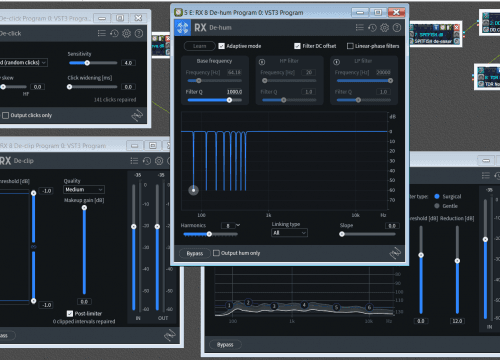500x360 pixels.
Task: Click Bypass button in bottom-right plugin window
Action: pyautogui.click(x=225, y=345)
